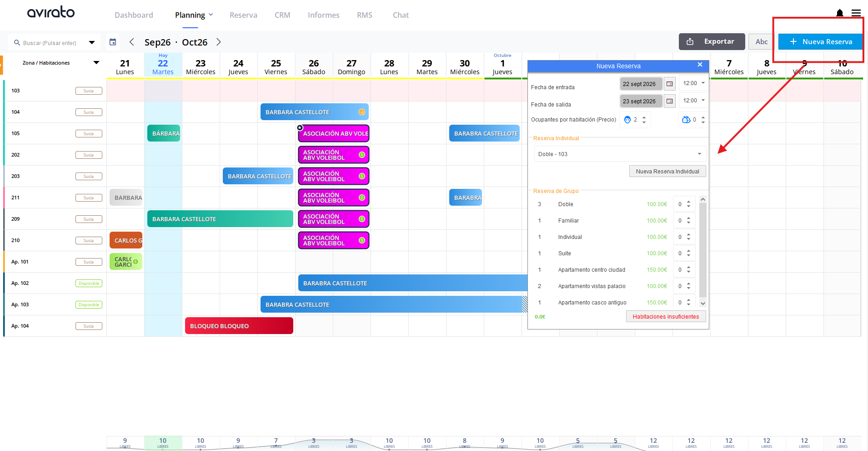
Task: Go to next period with right chevron
Action: point(219,42)
